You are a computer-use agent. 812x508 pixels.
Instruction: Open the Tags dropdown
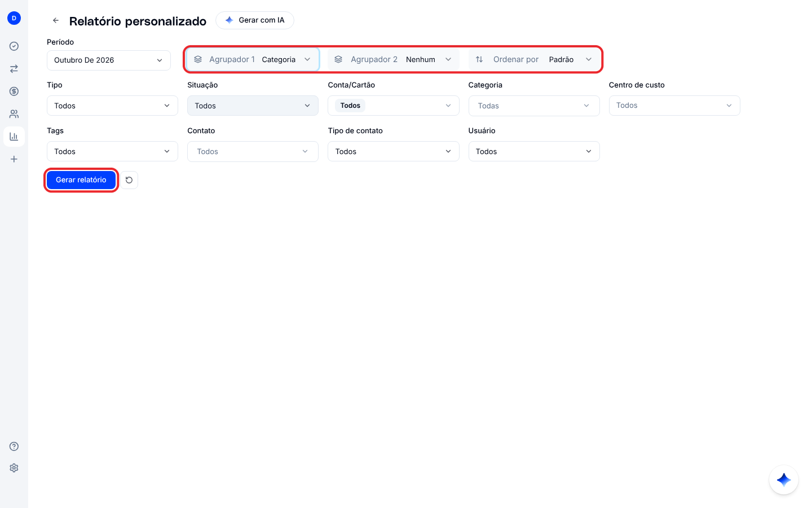[x=112, y=151]
